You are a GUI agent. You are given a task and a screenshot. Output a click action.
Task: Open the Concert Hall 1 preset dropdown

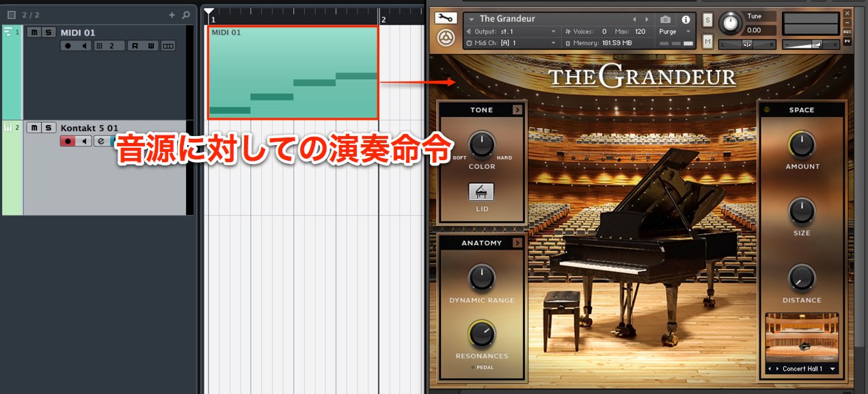[832, 369]
